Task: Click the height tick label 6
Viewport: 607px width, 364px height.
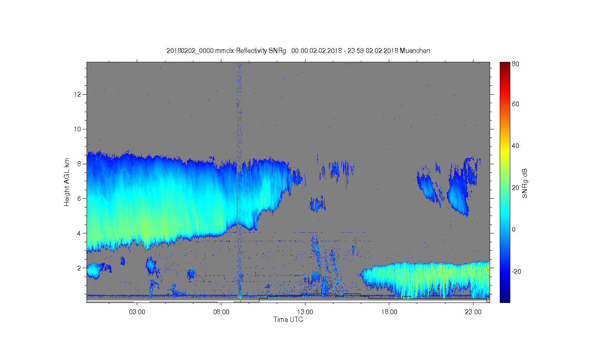Action: (80, 199)
